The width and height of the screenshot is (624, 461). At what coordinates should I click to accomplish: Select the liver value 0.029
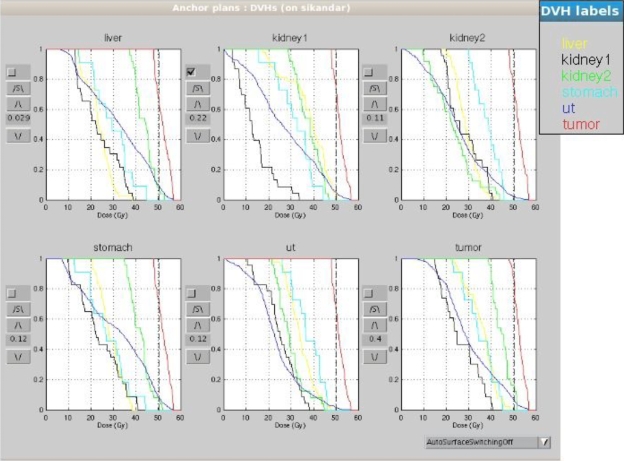click(x=18, y=118)
